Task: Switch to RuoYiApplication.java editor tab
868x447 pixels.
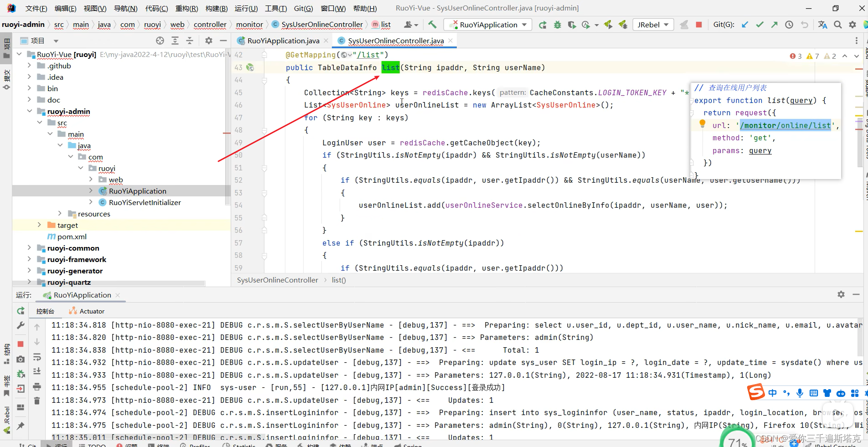Action: (x=283, y=41)
